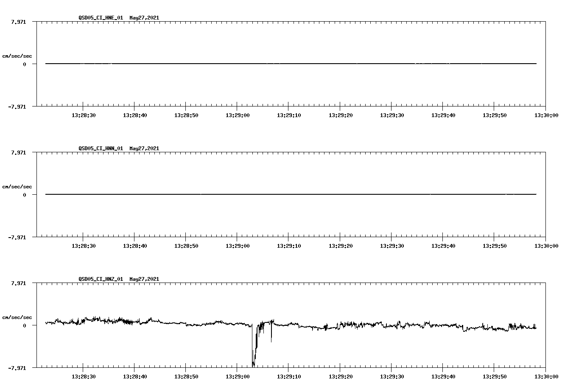Click the cm/sec/sec axis label on bottom plot
Screen dimensions: 576x392
[x=17, y=317]
